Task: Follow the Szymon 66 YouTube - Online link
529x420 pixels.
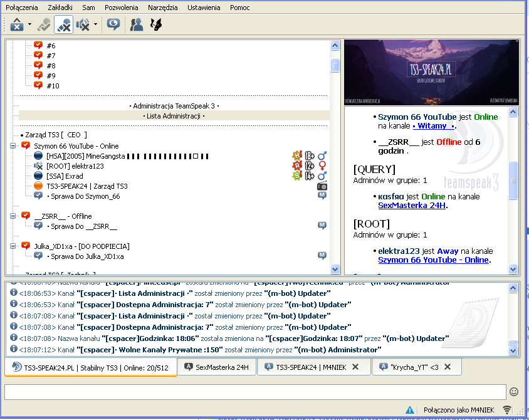Action: coord(433,260)
